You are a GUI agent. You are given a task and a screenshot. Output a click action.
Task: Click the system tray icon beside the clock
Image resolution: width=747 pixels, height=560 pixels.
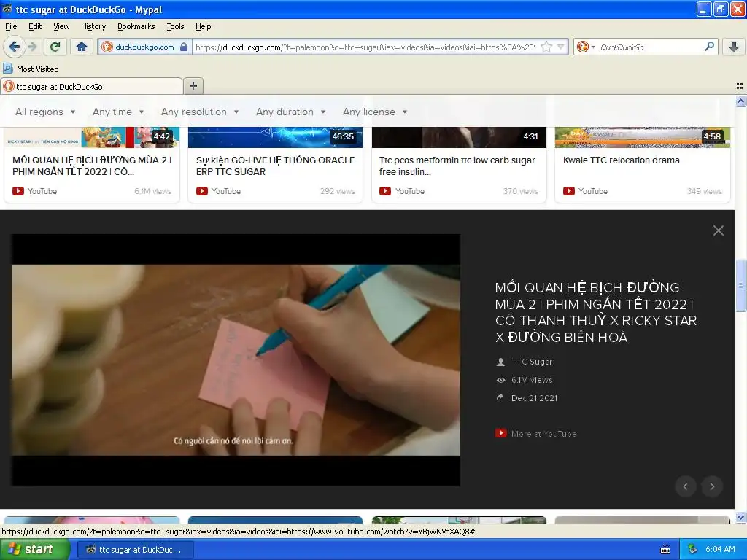[692, 549]
